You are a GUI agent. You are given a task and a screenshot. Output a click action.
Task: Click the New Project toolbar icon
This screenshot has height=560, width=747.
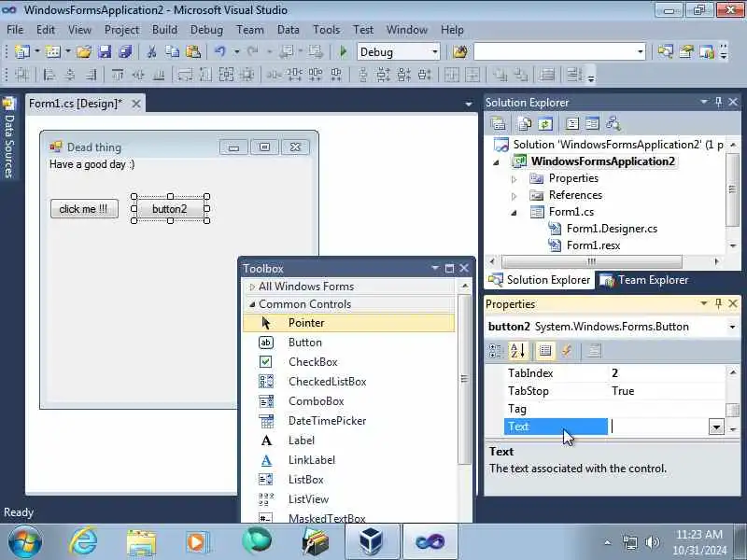[21, 51]
